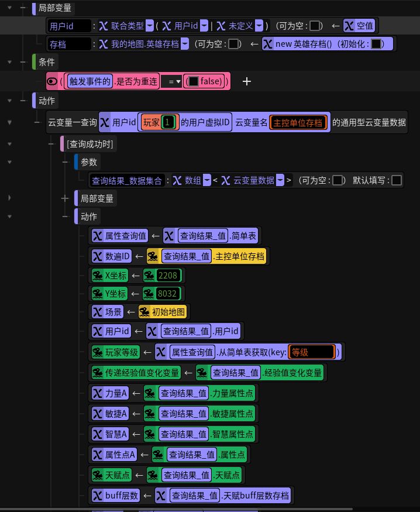Toggle 初始化 checkbox in new 英雄存档()
420x512 pixels.
point(376,44)
